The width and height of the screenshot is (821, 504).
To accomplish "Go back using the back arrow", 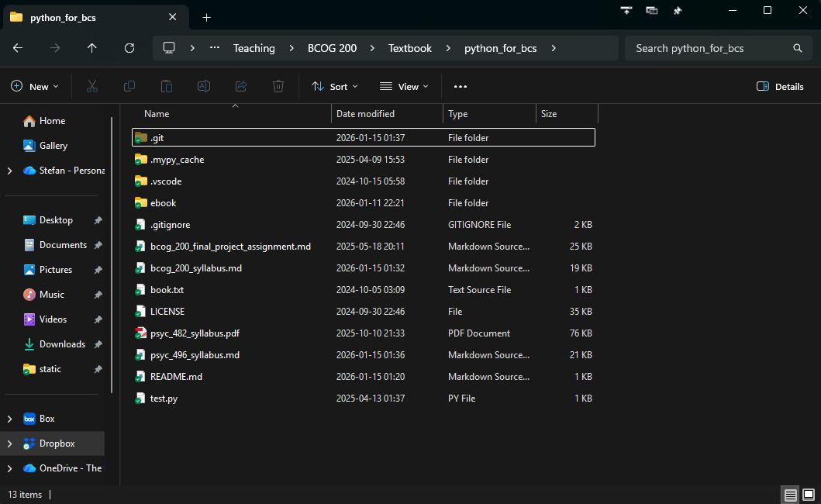I will (17, 48).
